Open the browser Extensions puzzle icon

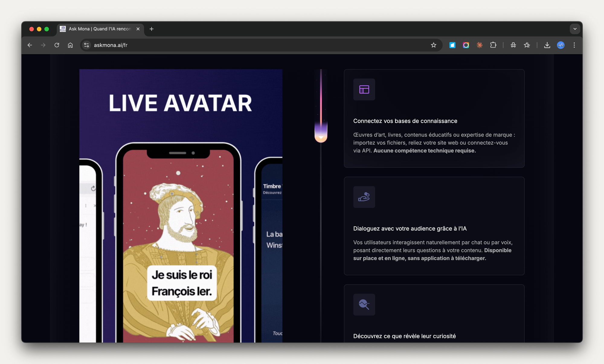493,45
